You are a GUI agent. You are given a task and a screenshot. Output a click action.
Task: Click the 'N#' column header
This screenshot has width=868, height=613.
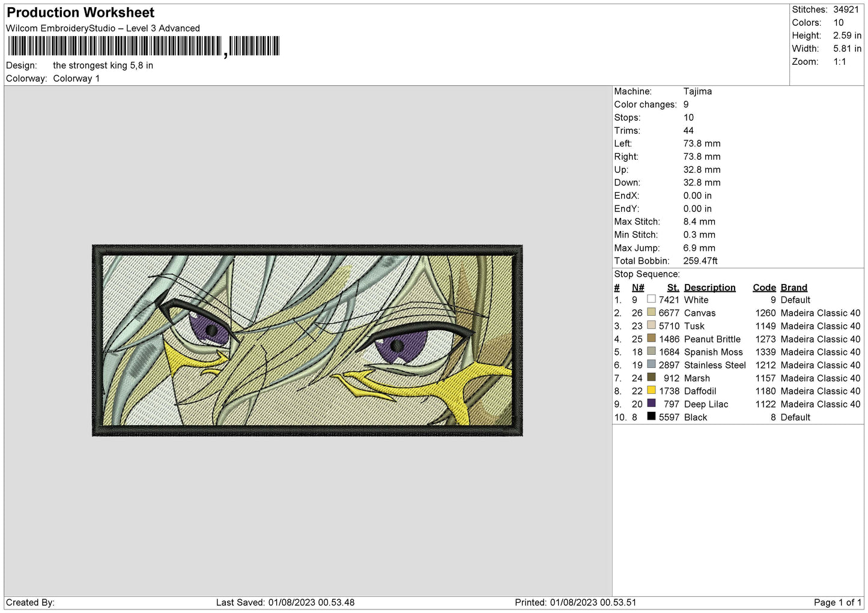tap(638, 288)
